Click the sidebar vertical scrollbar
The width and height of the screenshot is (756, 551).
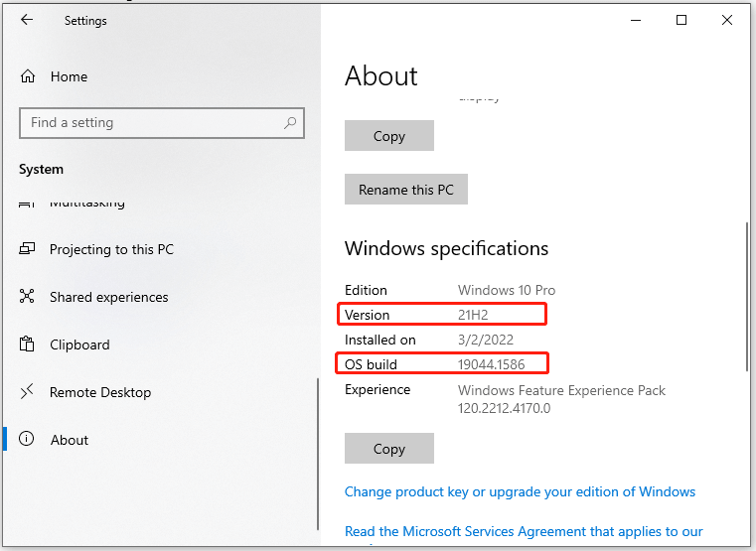pos(318,454)
